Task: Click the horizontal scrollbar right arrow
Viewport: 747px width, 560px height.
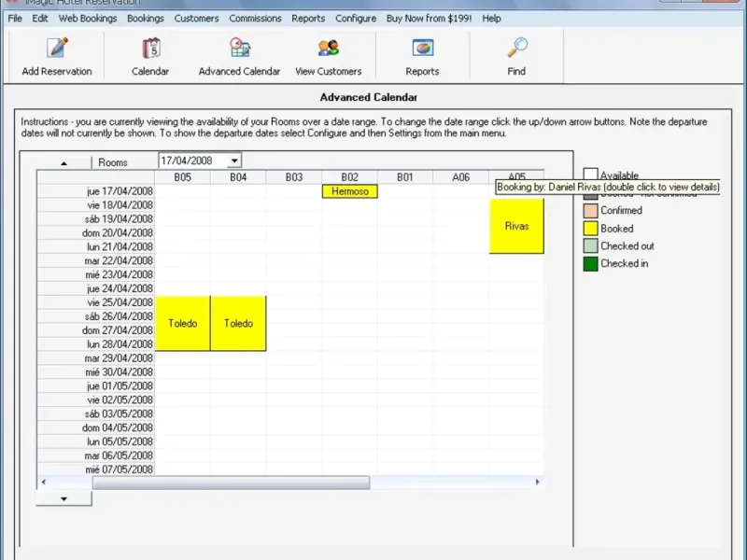Action: pos(538,483)
